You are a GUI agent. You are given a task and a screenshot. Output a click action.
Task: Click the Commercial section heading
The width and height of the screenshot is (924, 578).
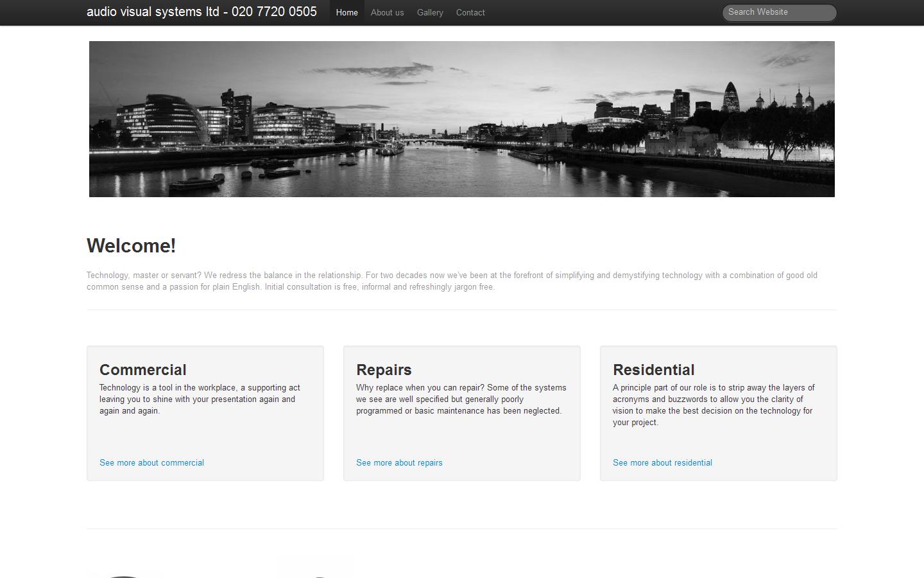pyautogui.click(x=142, y=370)
